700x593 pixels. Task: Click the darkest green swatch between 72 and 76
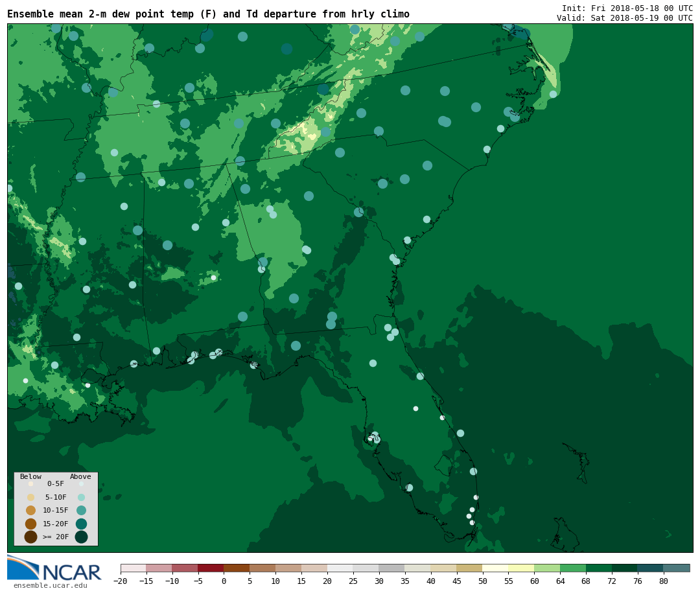point(625,568)
